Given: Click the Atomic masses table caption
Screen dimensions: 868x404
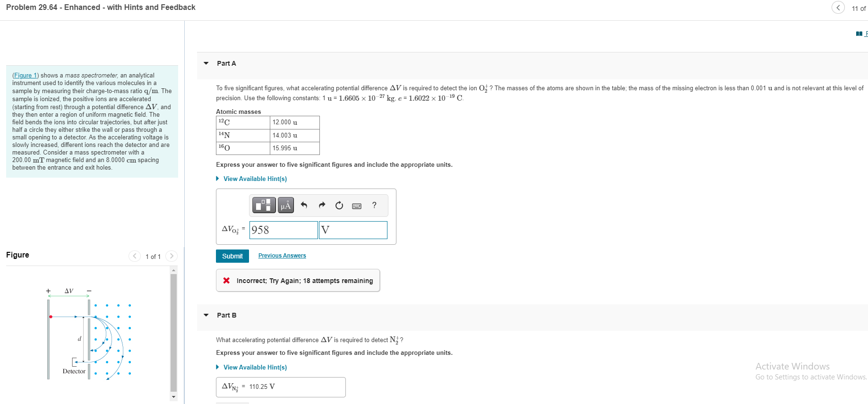Looking at the screenshot, I should (x=239, y=112).
